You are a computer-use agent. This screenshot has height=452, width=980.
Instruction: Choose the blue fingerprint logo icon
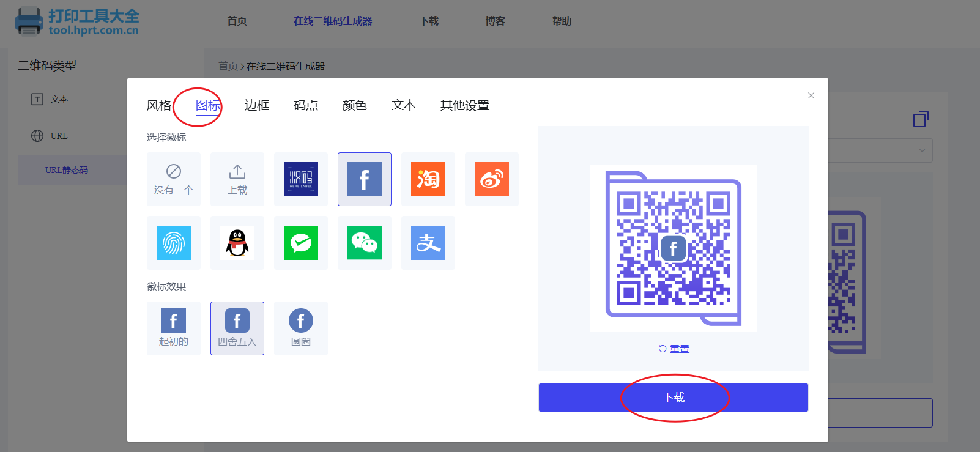click(x=174, y=243)
